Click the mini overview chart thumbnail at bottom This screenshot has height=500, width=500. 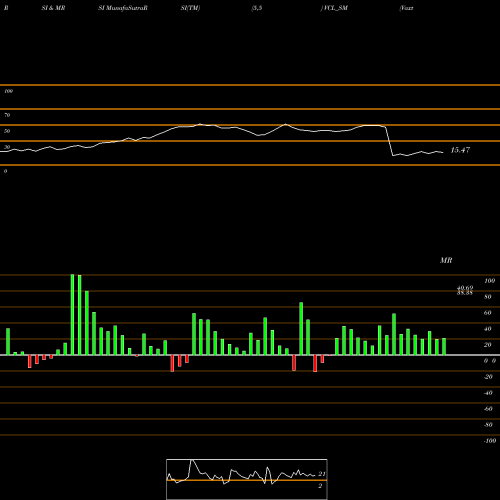[247, 479]
